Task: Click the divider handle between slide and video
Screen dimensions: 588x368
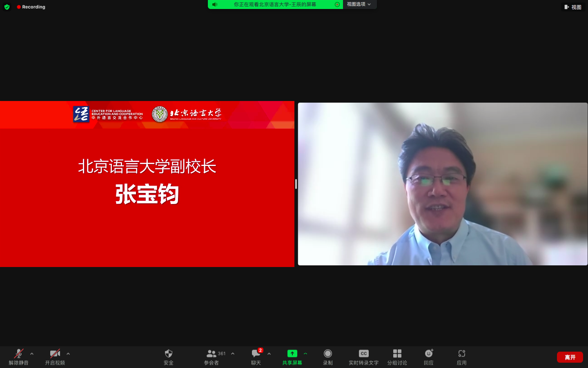Action: click(x=296, y=184)
